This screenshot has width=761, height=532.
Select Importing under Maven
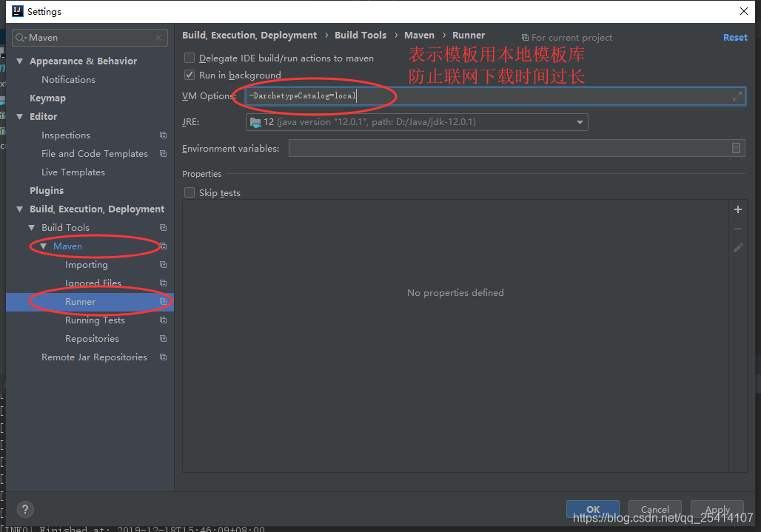coord(87,265)
